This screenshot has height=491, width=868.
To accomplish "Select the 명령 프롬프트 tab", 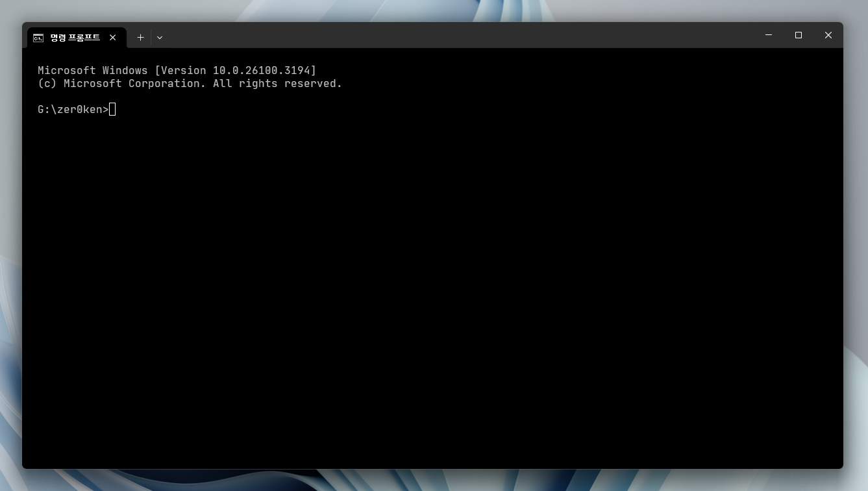I will (77, 38).
